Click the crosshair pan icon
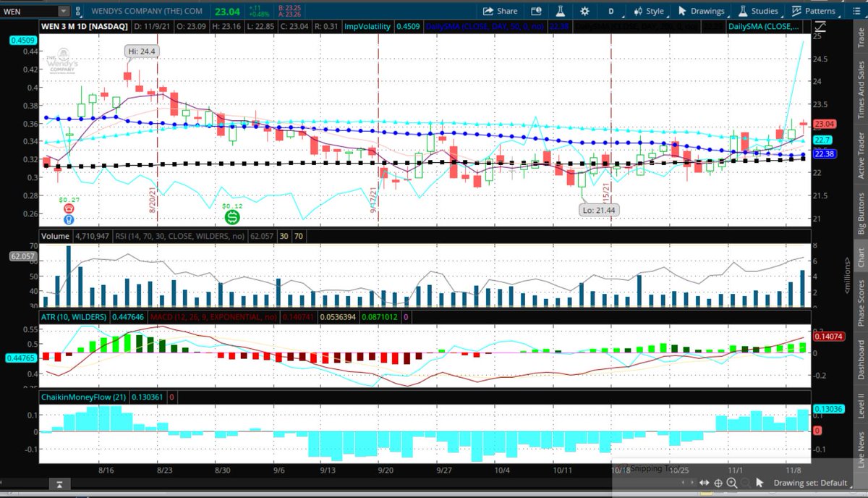The image size is (868, 498). (718, 483)
